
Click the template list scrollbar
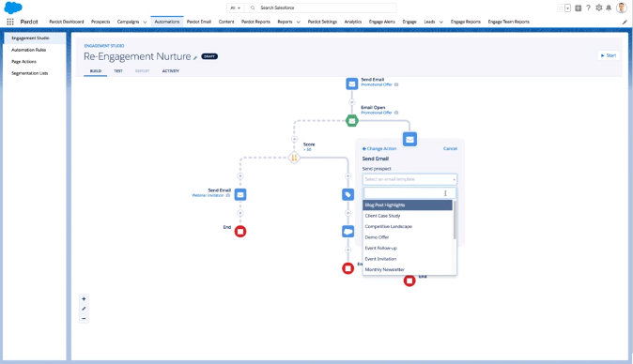[455, 220]
